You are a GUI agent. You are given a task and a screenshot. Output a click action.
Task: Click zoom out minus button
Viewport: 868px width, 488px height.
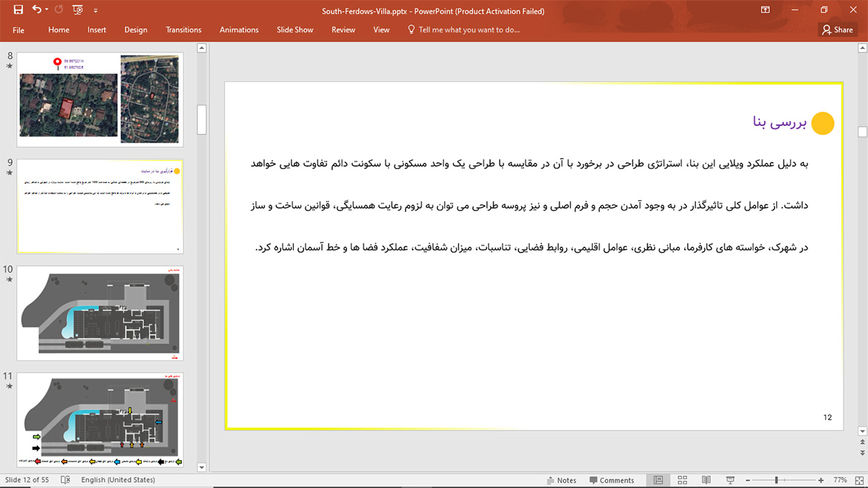coord(748,480)
